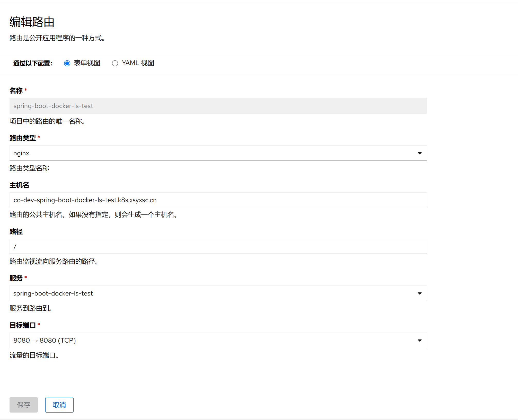This screenshot has height=420, width=518.
Task: Click the YAML 视图 label text
Action: click(x=138, y=63)
